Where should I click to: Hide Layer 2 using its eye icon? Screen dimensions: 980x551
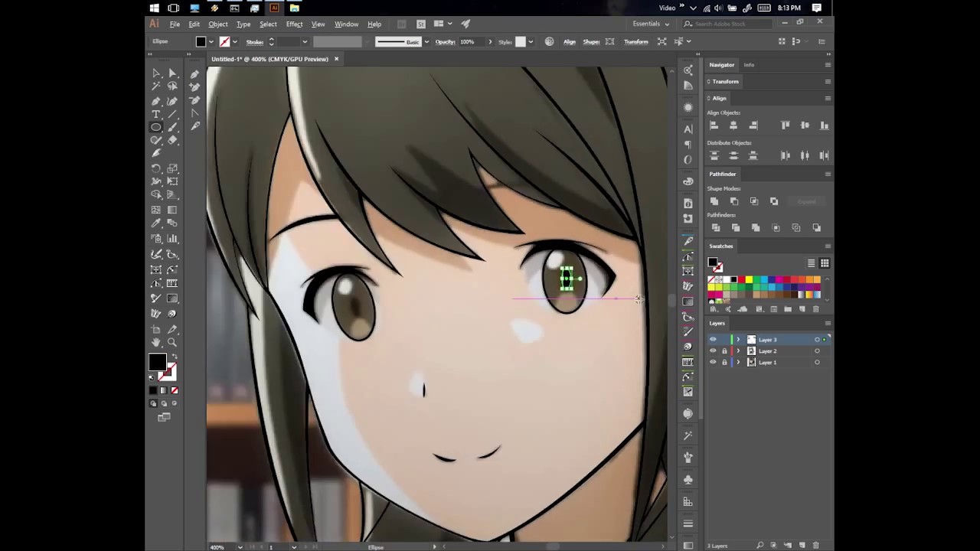pos(713,351)
